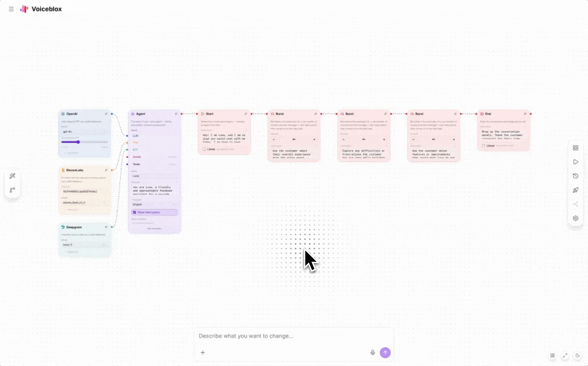Check the Literal checkbox in the Start node
Image resolution: width=588 pixels, height=366 pixels.
[x=204, y=149]
